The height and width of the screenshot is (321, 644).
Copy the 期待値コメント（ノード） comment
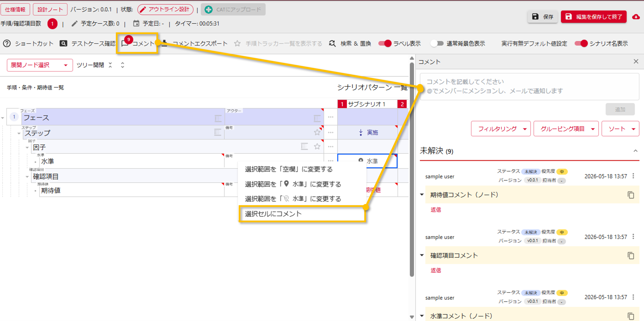point(631,195)
